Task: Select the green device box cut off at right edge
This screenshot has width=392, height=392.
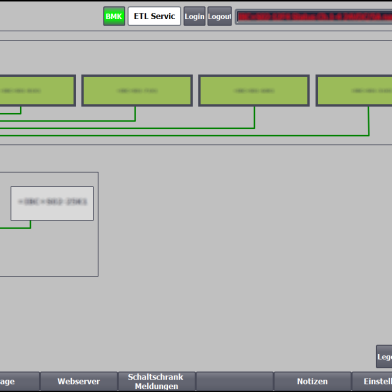Action: tap(354, 91)
